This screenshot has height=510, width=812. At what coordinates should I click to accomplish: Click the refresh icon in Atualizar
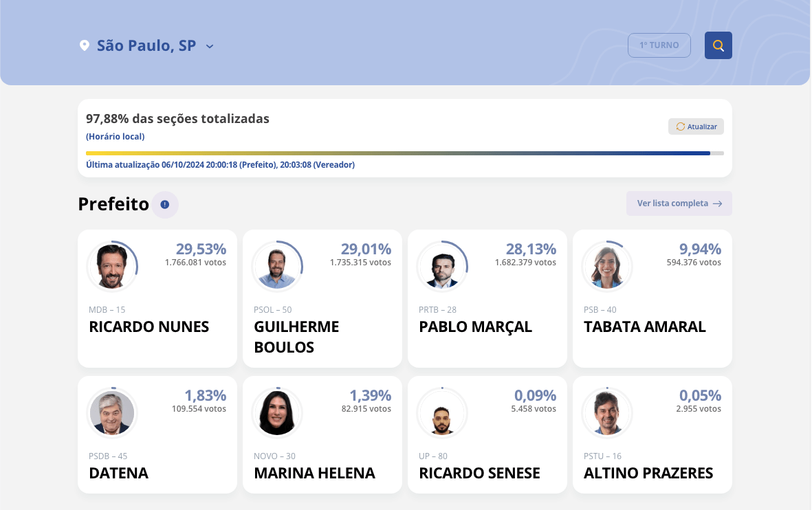tap(680, 126)
